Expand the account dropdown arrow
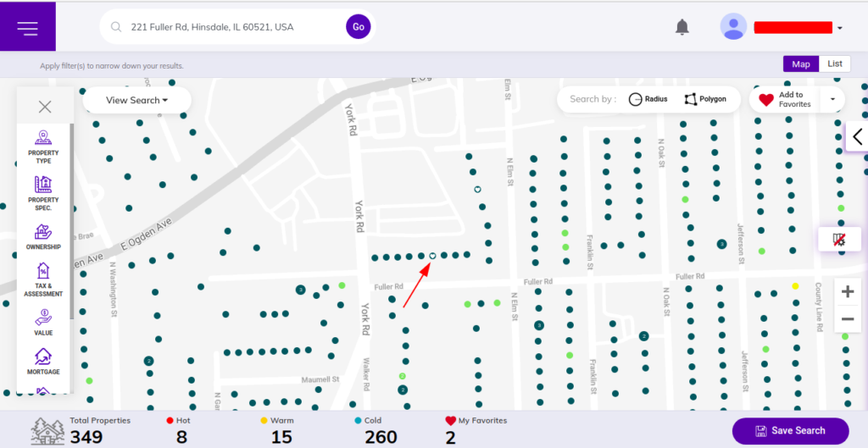 pos(840,28)
